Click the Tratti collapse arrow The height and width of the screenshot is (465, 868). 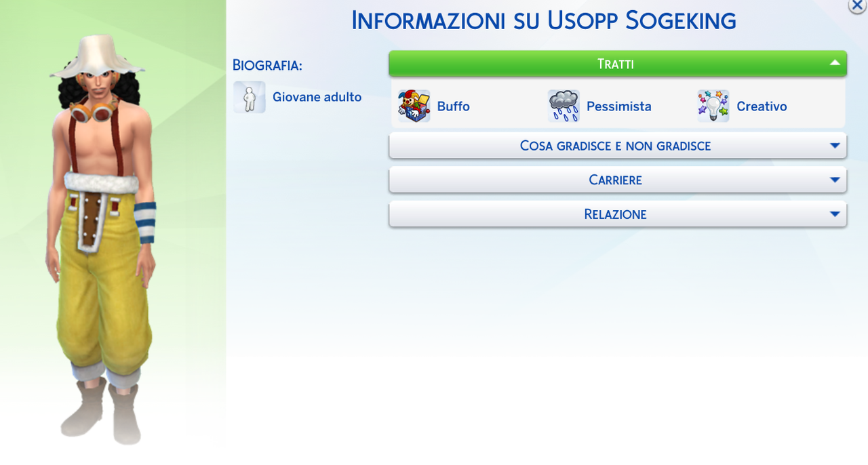(835, 64)
